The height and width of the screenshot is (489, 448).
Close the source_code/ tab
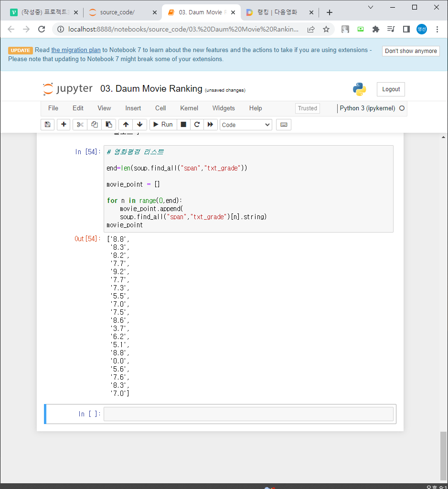click(155, 12)
